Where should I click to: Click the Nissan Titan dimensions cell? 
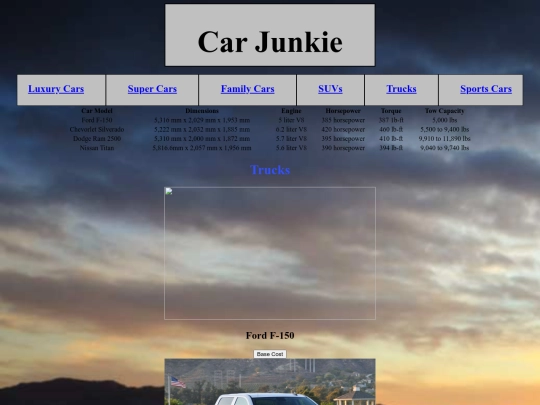point(202,148)
